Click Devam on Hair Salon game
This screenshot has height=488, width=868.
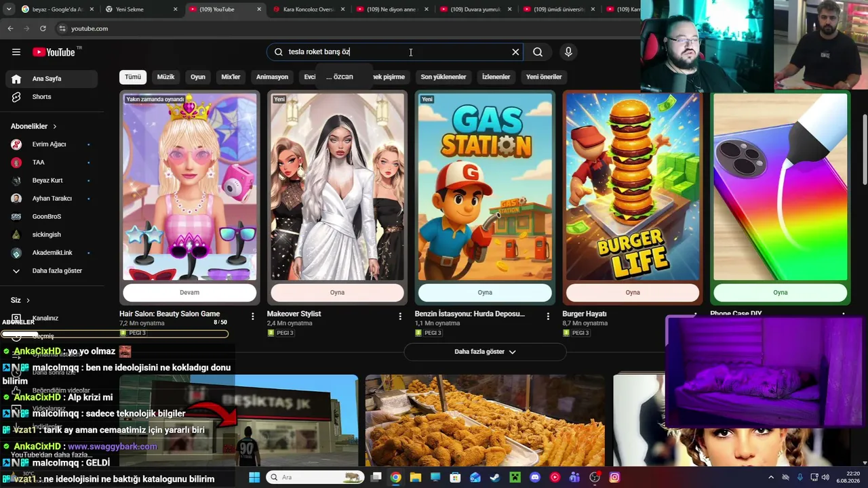189,293
